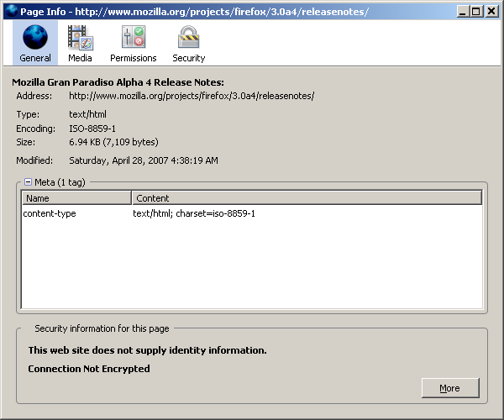Click the page Address URL field
This screenshot has height=420, width=504.
click(192, 96)
